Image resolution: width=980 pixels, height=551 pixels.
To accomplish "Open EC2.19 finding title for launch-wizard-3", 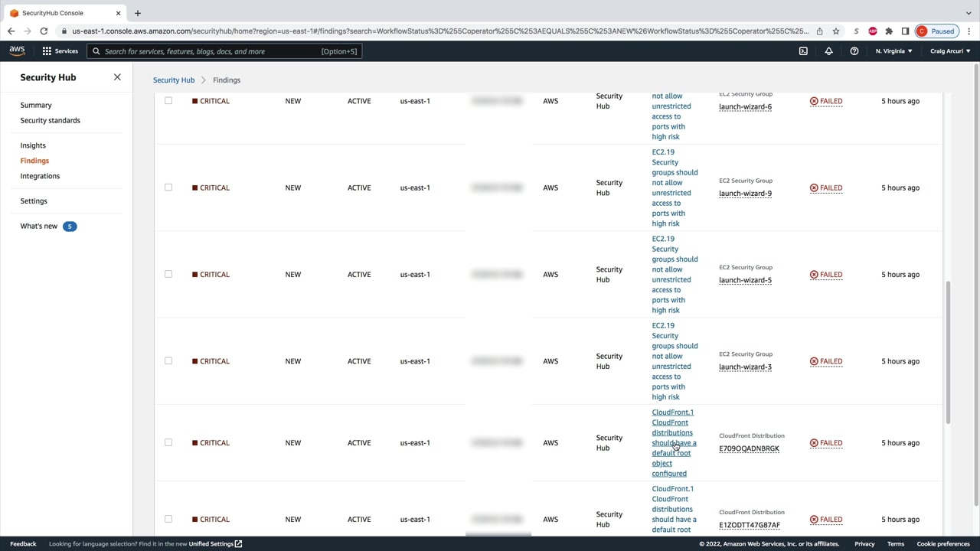I will point(675,361).
